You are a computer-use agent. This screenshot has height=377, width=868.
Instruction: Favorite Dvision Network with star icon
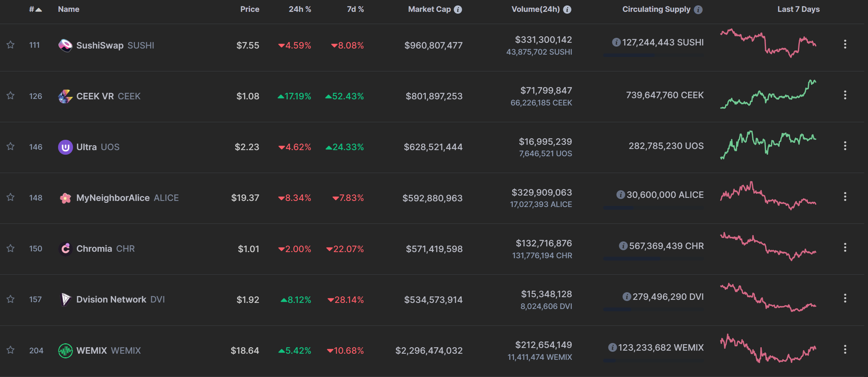(11, 299)
